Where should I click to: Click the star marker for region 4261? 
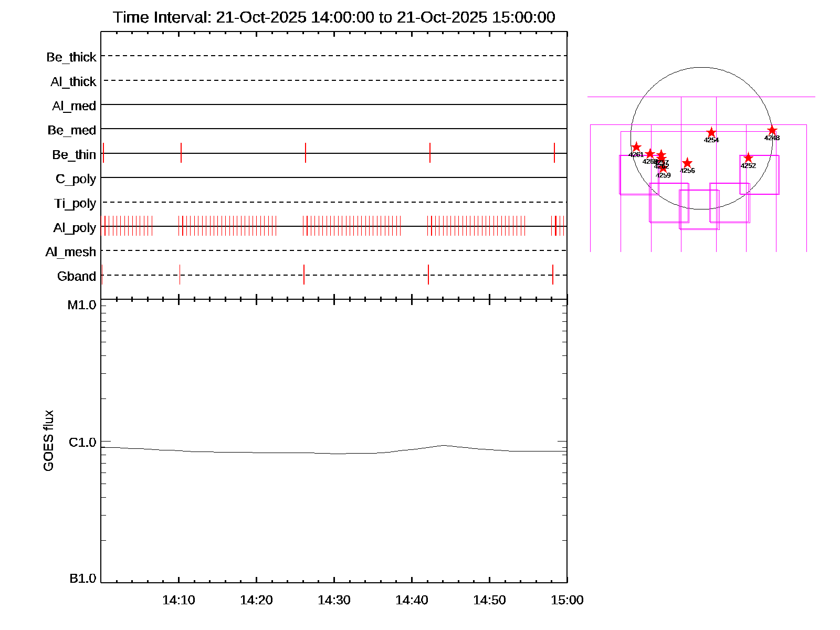pos(636,147)
